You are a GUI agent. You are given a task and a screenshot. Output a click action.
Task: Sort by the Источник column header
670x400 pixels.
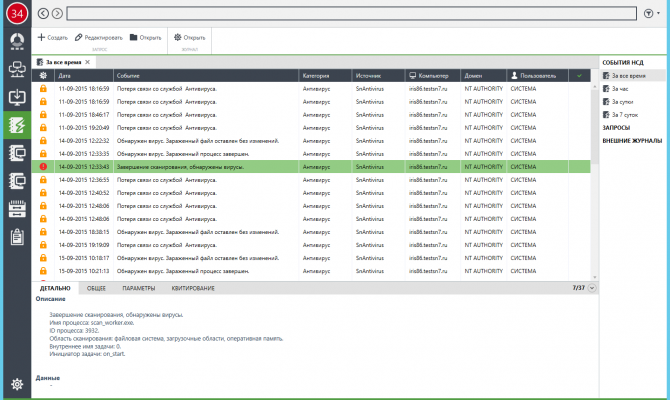pos(378,76)
